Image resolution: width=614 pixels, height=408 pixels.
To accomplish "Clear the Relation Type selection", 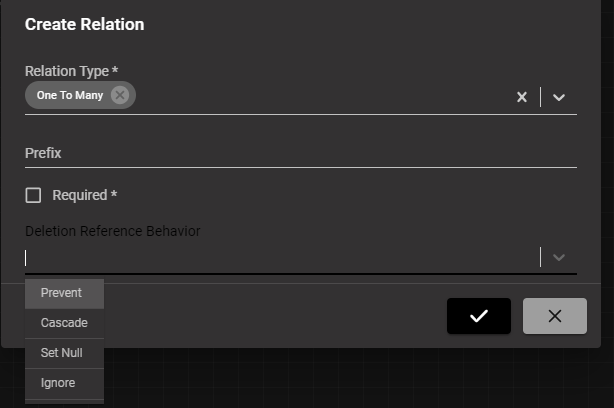I will coord(522,97).
